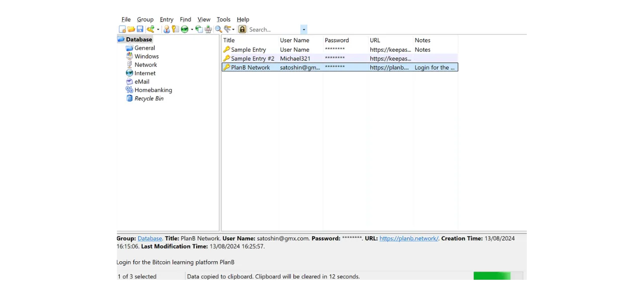Viewport: 644px width, 295px height.
Task: Open the View menu
Action: point(204,19)
